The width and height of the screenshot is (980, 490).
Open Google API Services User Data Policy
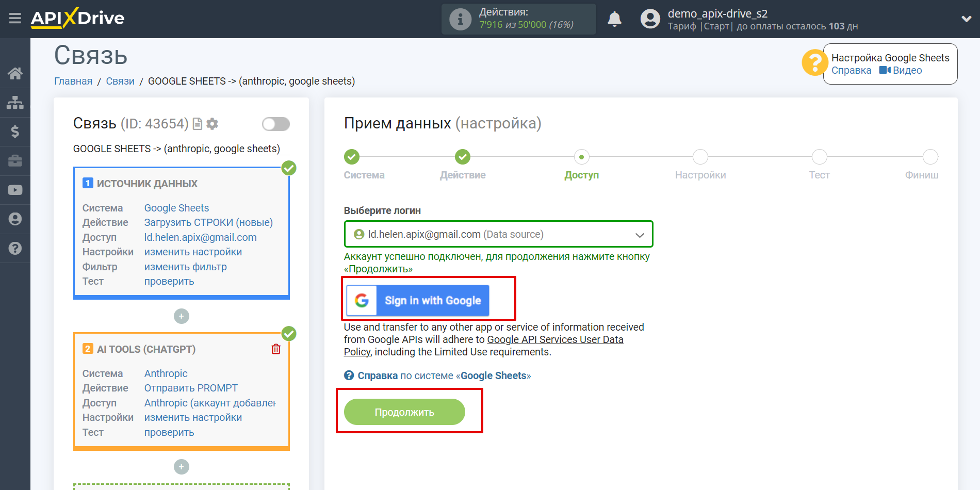coord(555,340)
